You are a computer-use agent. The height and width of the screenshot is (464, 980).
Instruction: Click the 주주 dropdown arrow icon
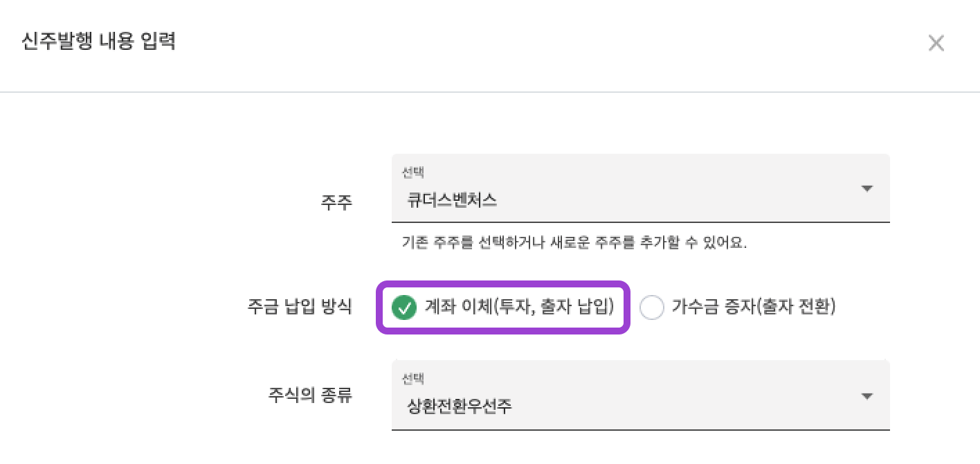pyautogui.click(x=866, y=188)
